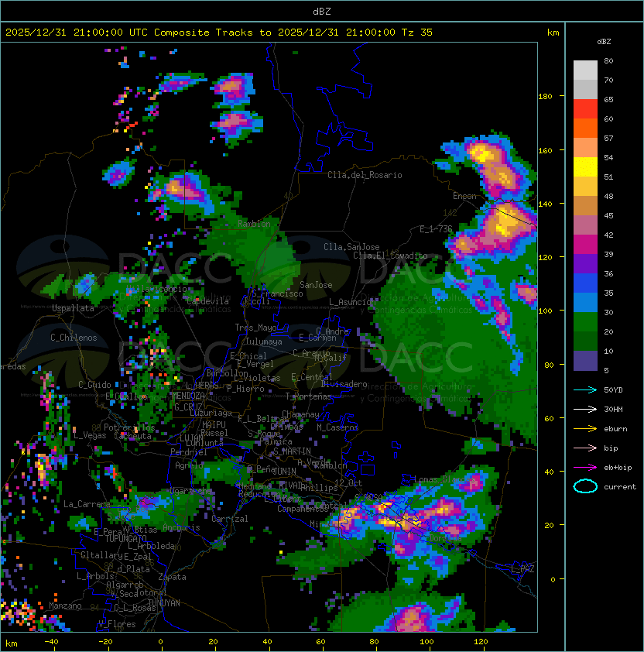Screen dimensions: 644x652
Task: Click the Tulumaya label
Action: [x=264, y=341]
